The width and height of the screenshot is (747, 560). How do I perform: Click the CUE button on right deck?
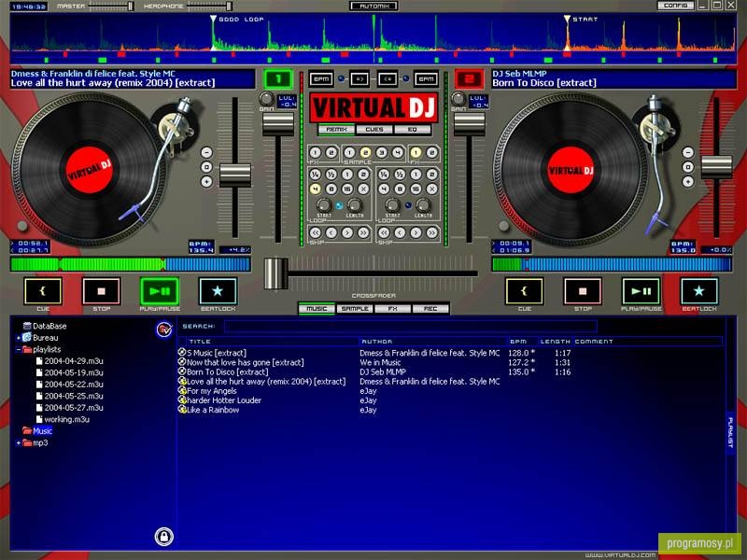[524, 291]
